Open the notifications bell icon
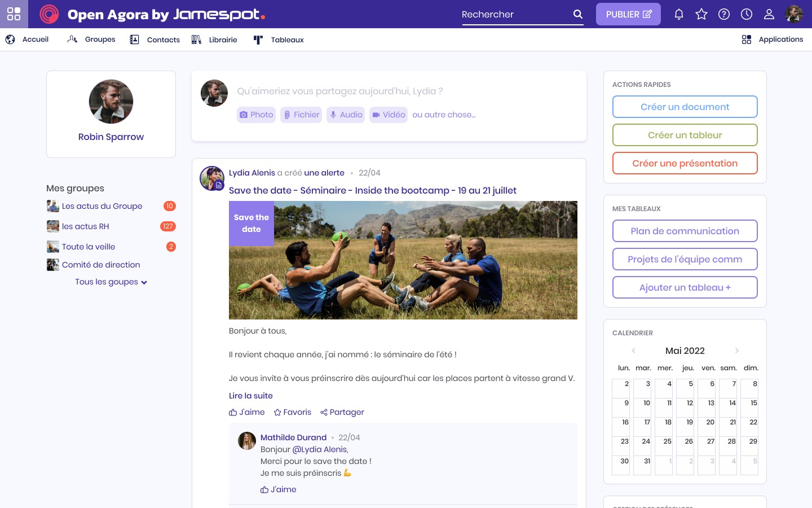812x508 pixels. [x=679, y=14]
